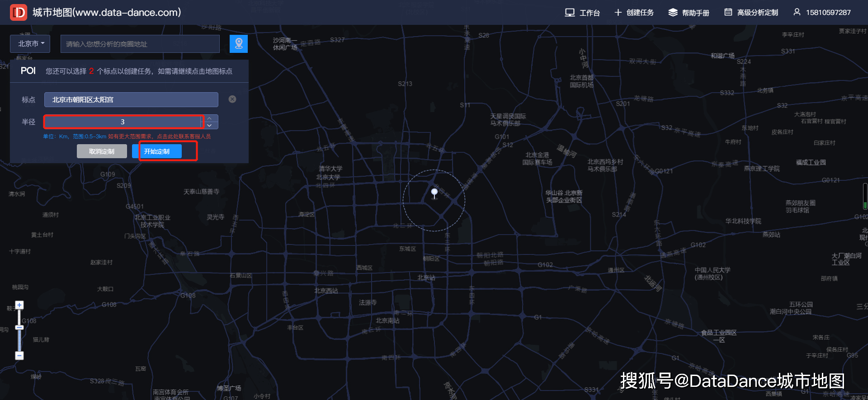Viewport: 868px width, 400px height.
Task: Increase radius with the up arrow
Action: (x=209, y=118)
